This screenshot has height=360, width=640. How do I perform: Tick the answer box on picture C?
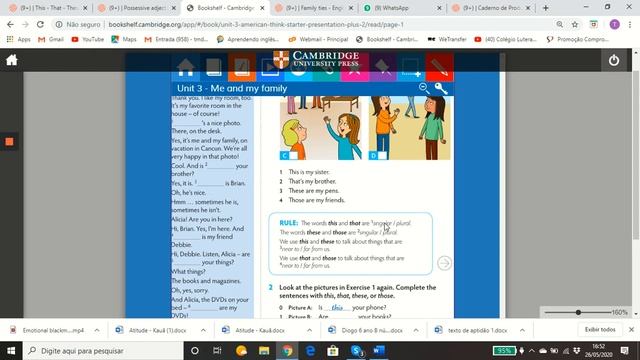pyautogui.click(x=293, y=156)
